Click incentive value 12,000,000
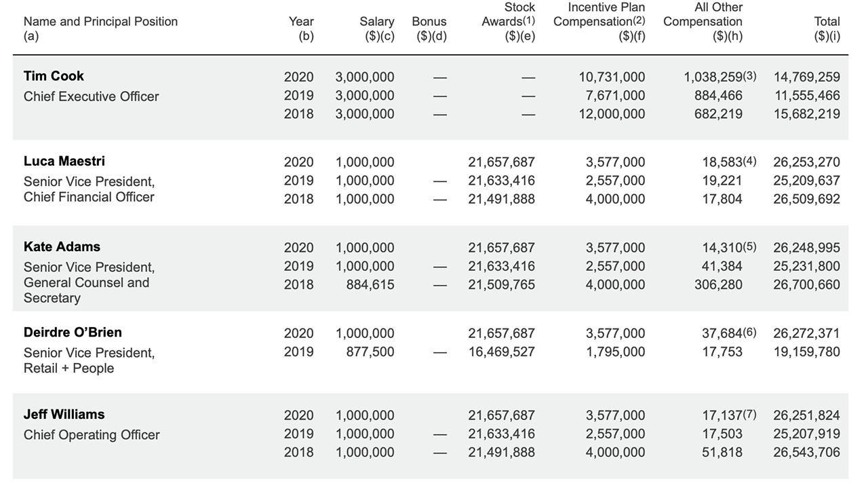 tap(612, 114)
